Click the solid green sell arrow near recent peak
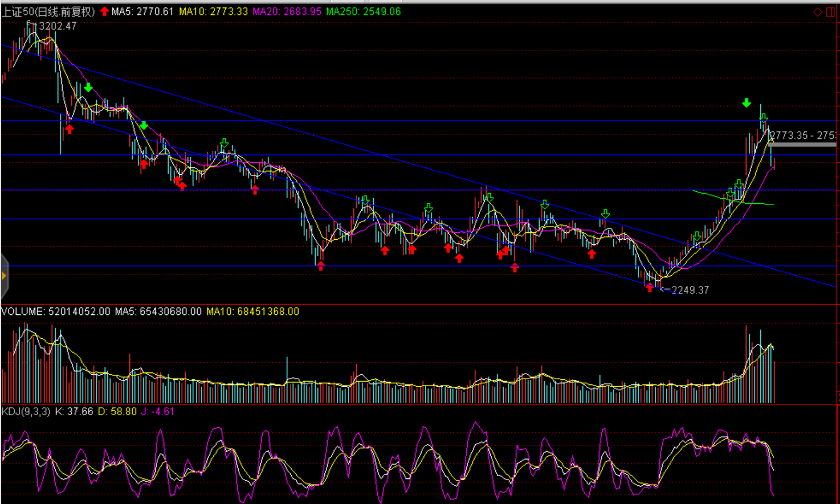Image resolution: width=840 pixels, height=504 pixels. click(747, 103)
